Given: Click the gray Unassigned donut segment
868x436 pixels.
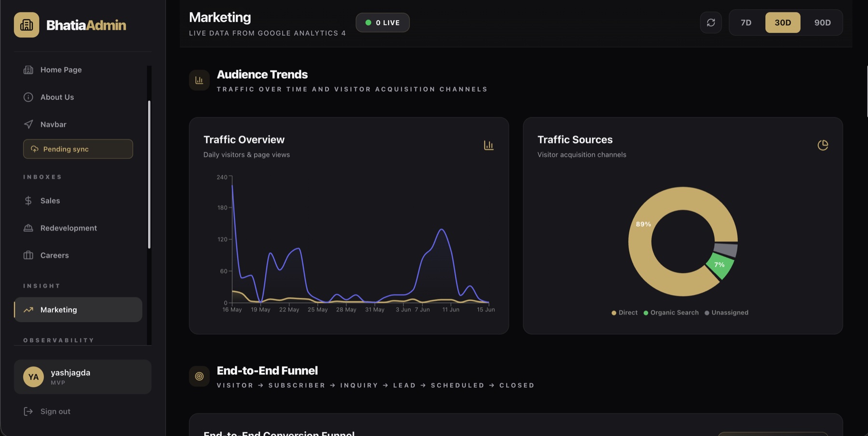Looking at the screenshot, I should click(x=726, y=249).
